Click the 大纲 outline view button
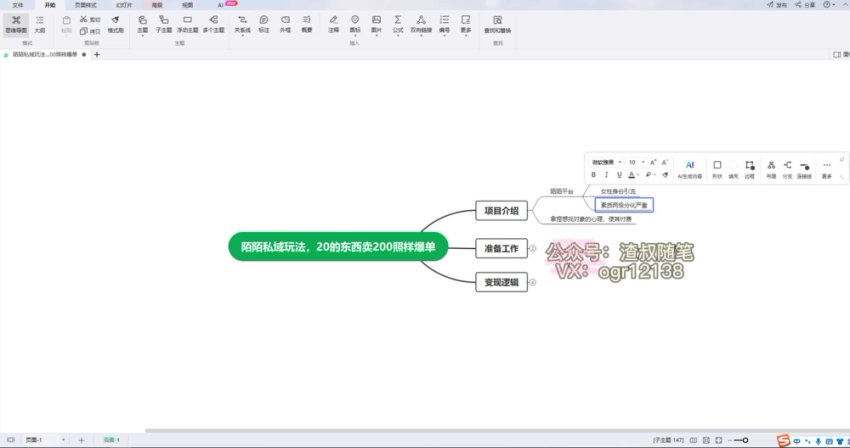The width and height of the screenshot is (850, 448). pos(40,23)
